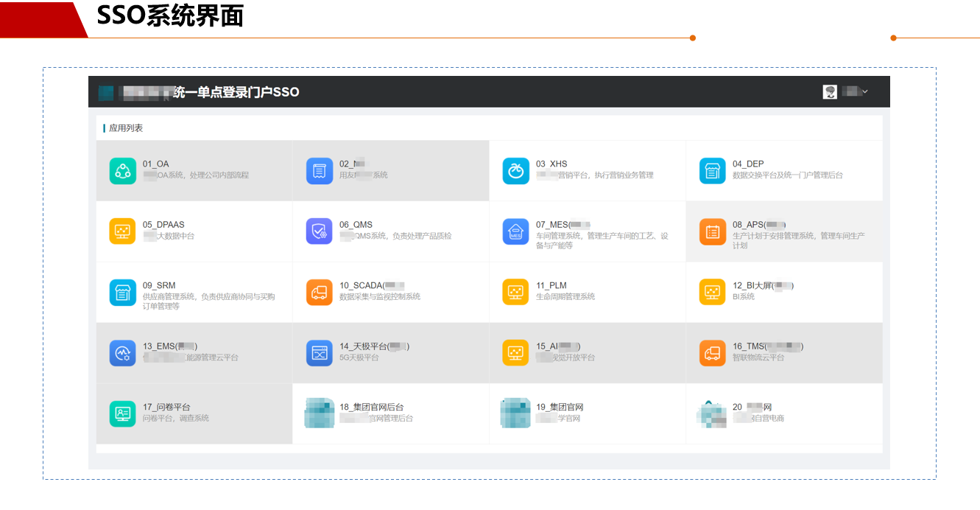Click the 04_DEP data exchange icon
Screen dimensions: 980x510
[x=712, y=171]
